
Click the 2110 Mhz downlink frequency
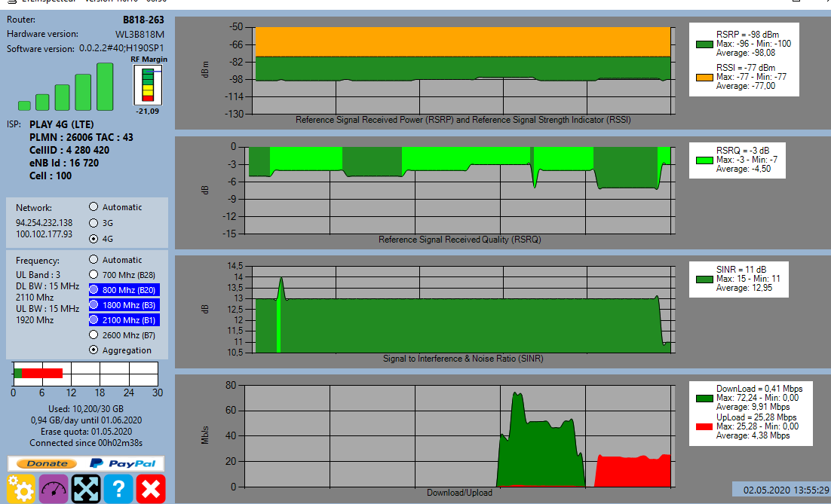click(35, 297)
